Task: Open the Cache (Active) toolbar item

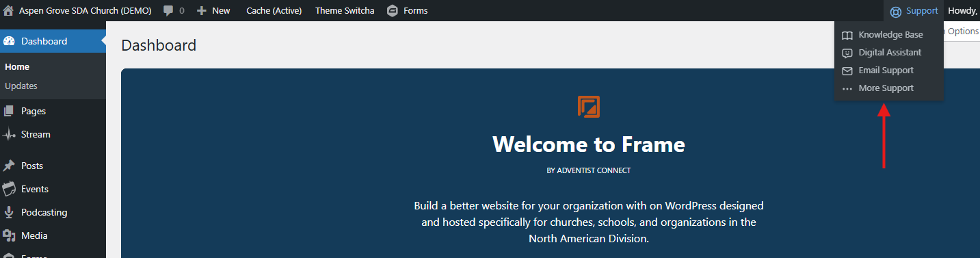Action: (274, 11)
